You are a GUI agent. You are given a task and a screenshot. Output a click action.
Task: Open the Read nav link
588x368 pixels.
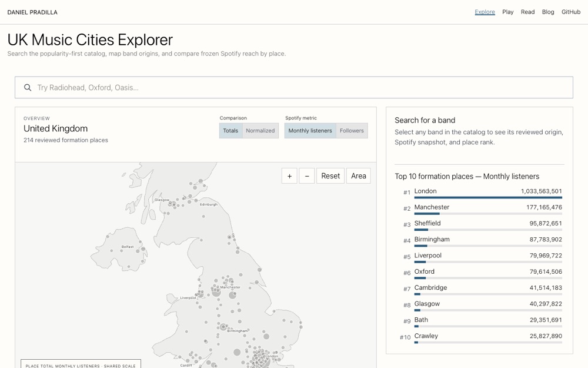(527, 12)
